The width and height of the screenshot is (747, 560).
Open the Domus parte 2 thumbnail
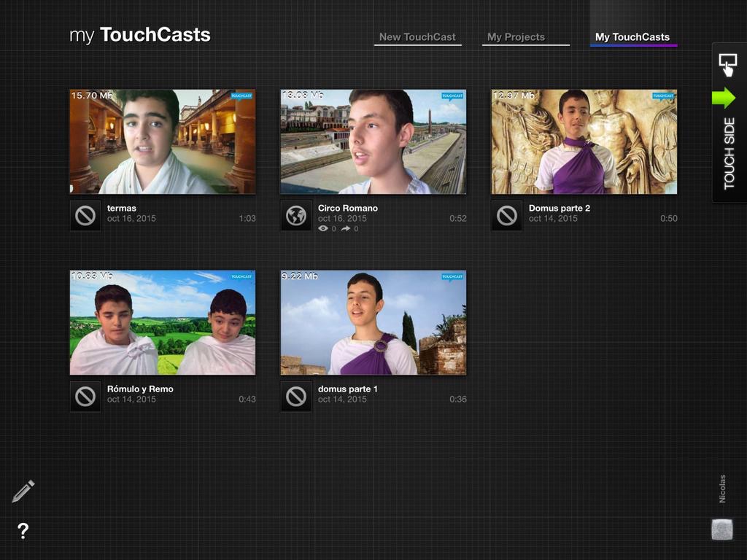(584, 141)
